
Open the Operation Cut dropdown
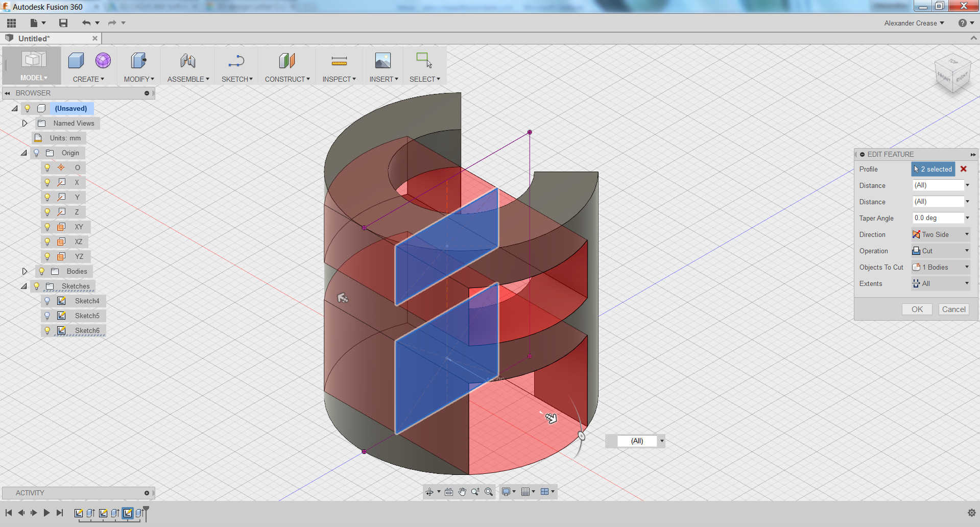click(x=941, y=251)
